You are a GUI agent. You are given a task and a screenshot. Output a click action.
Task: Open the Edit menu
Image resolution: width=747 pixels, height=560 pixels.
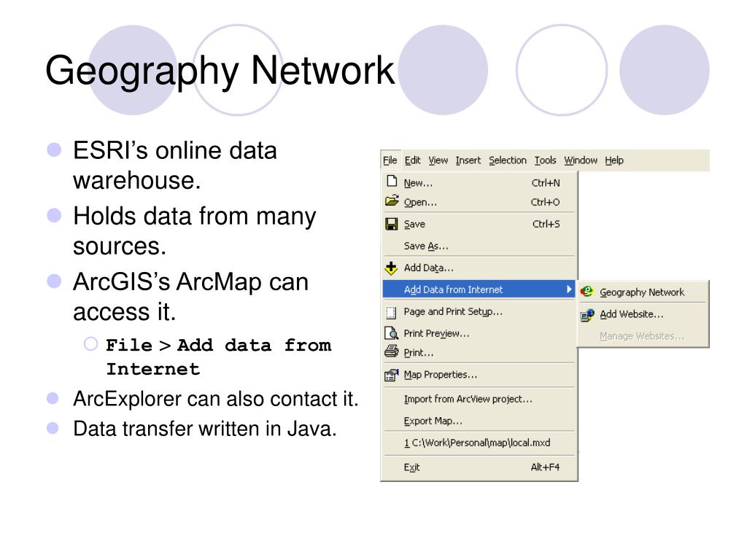(413, 160)
